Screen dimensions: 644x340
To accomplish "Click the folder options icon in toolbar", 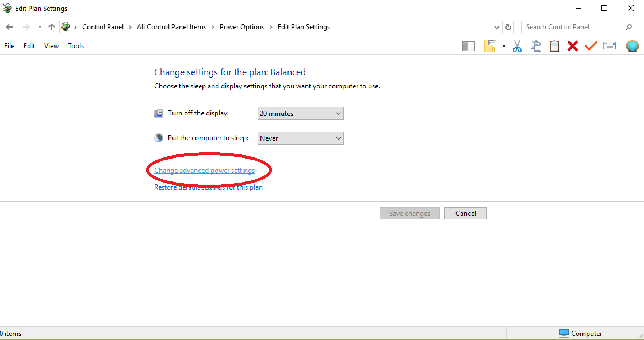I will coord(490,46).
